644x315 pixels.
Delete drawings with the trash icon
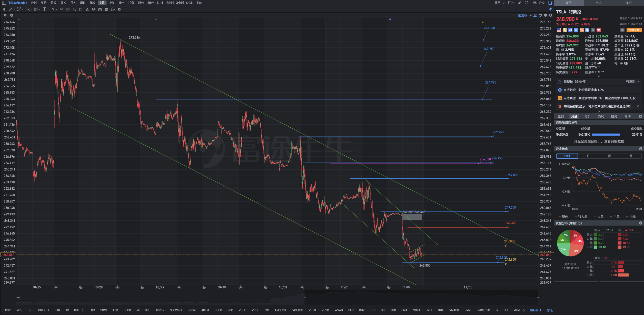coord(106,9)
